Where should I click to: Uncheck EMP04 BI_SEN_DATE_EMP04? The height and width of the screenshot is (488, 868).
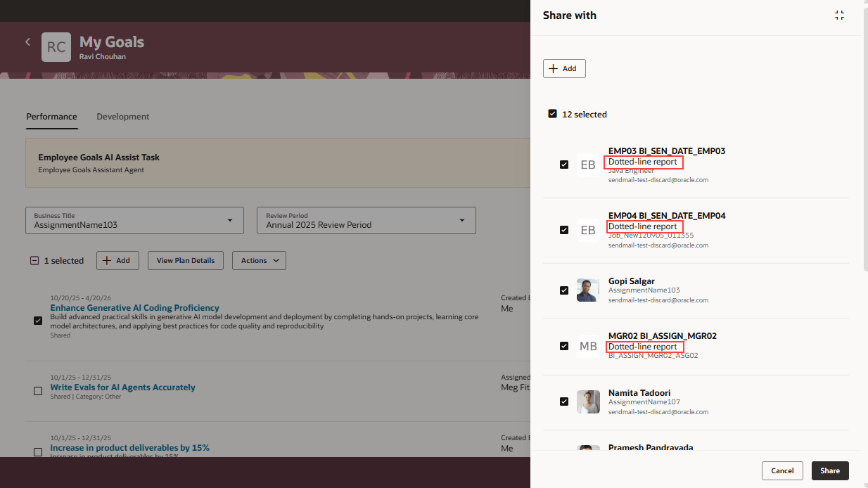coord(564,230)
